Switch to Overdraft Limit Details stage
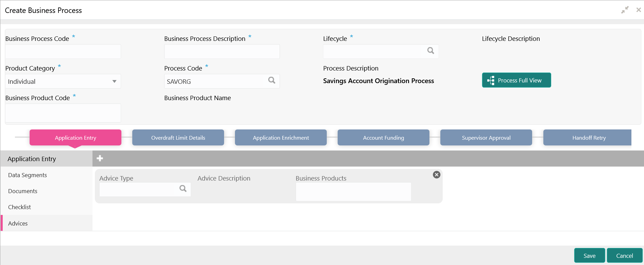The width and height of the screenshot is (644, 265). pos(178,138)
